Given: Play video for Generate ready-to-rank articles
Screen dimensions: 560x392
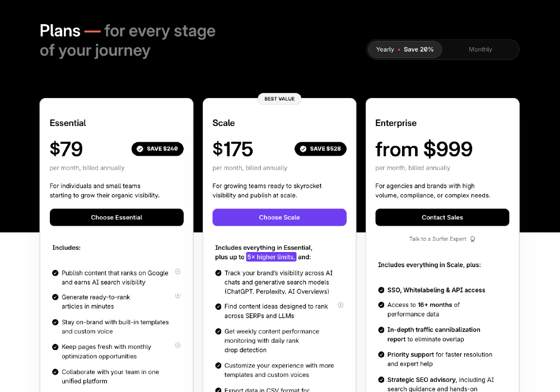Looking at the screenshot, I should coord(178,296).
